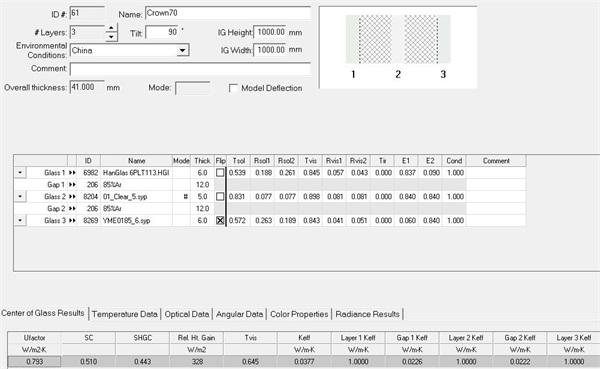This screenshot has height=369, width=600.
Task: Click the Glass 2 double-arrow library icon
Action: pos(72,197)
